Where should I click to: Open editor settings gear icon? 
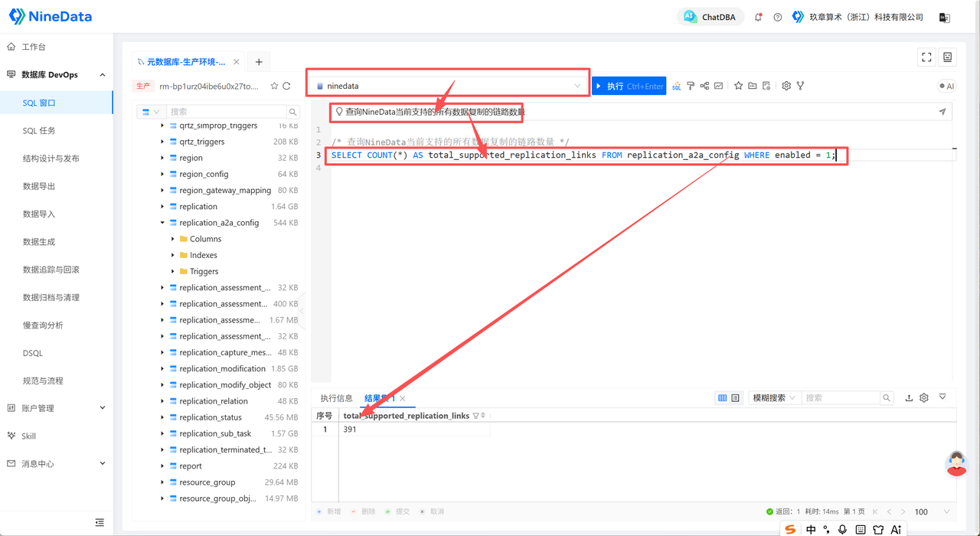click(x=786, y=86)
